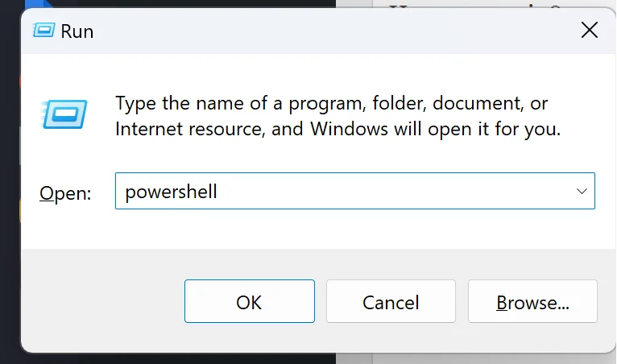
Task: Open the file picker with Browse...
Action: tap(532, 302)
